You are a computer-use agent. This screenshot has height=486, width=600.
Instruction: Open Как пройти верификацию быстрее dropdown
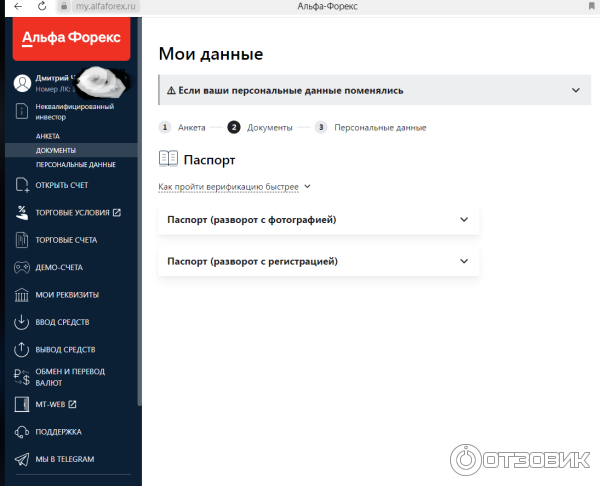click(x=234, y=186)
